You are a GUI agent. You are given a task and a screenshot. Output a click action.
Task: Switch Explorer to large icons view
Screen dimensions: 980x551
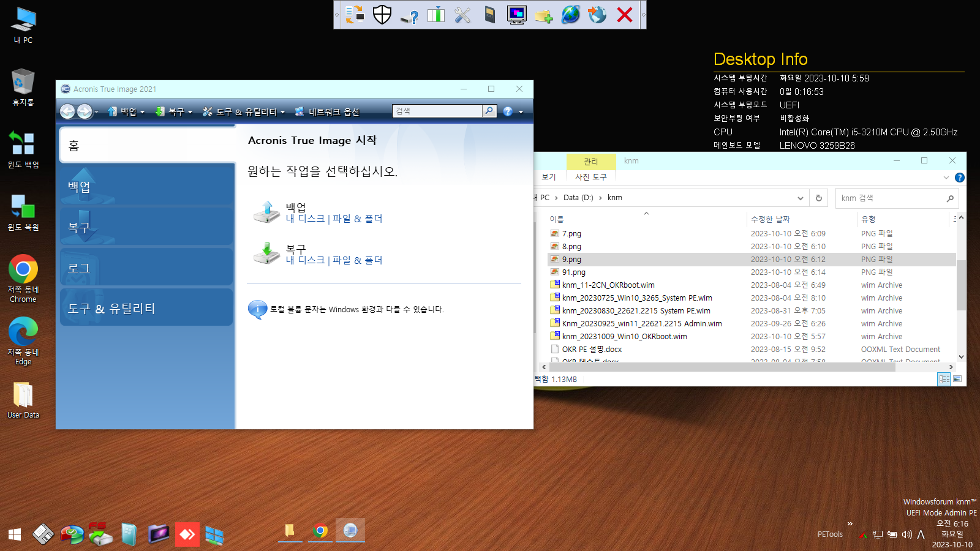pos(957,379)
